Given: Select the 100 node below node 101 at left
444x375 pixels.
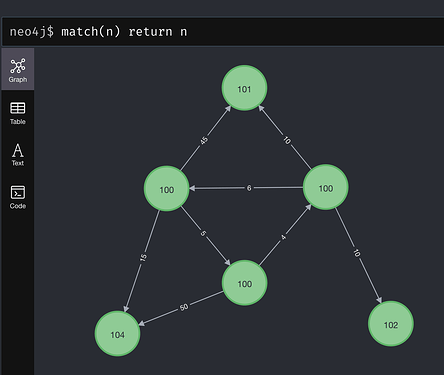Looking at the screenshot, I should point(166,189).
